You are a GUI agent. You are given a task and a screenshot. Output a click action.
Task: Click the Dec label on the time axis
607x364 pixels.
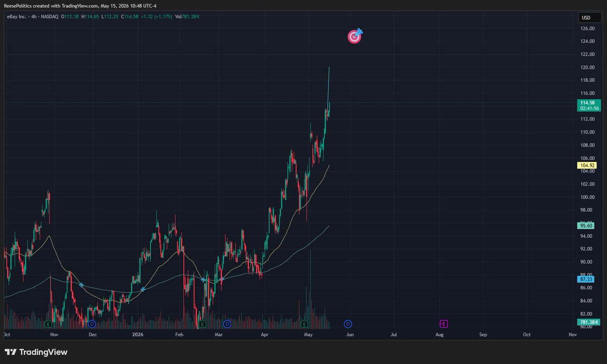93,335
